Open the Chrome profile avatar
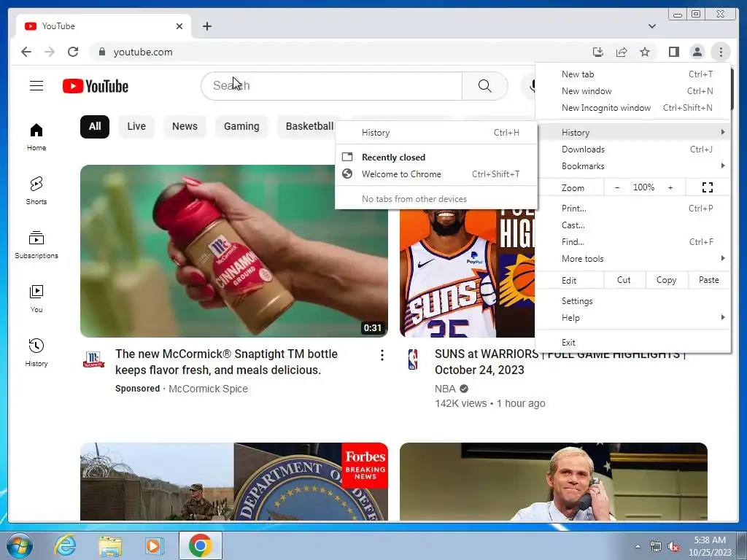 click(697, 52)
